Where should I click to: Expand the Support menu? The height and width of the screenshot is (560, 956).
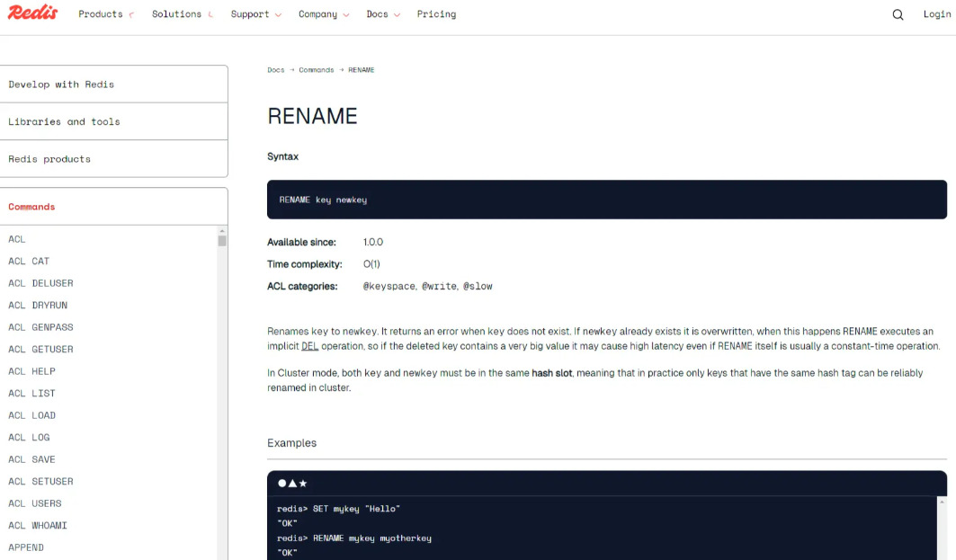[x=256, y=14]
